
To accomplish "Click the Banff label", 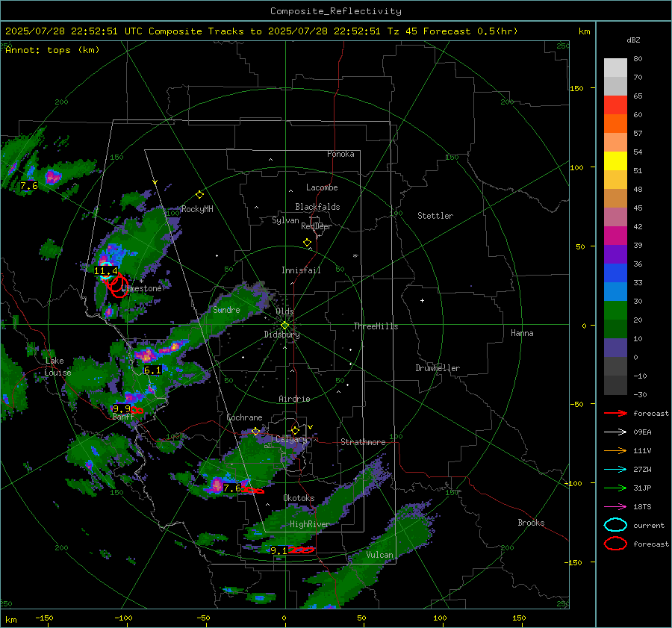I will (123, 417).
